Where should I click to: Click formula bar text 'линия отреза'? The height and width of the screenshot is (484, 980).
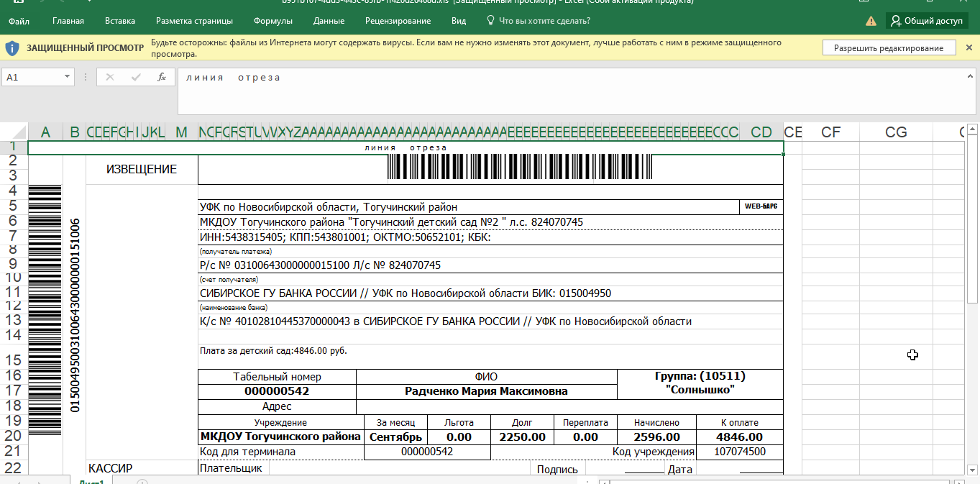(233, 78)
